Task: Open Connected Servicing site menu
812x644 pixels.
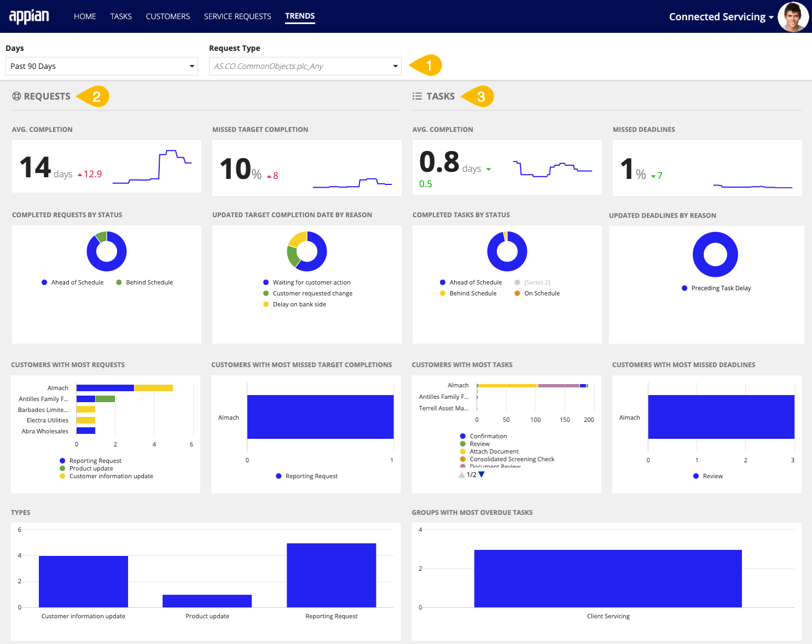Action: [x=721, y=17]
